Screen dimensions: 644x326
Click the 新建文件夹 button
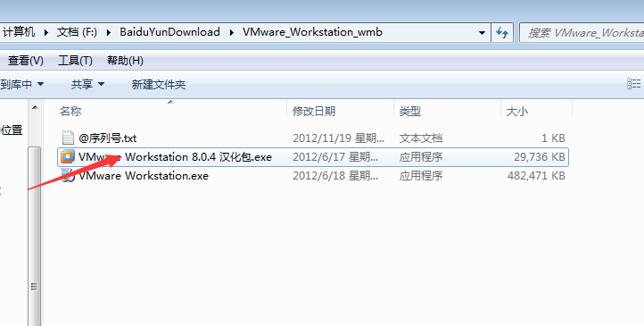coord(159,84)
